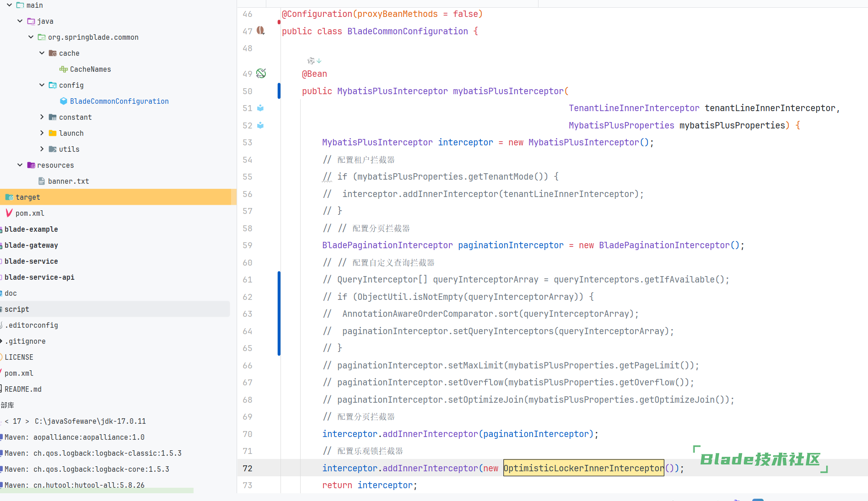Click the resources folder icon

pos(31,165)
